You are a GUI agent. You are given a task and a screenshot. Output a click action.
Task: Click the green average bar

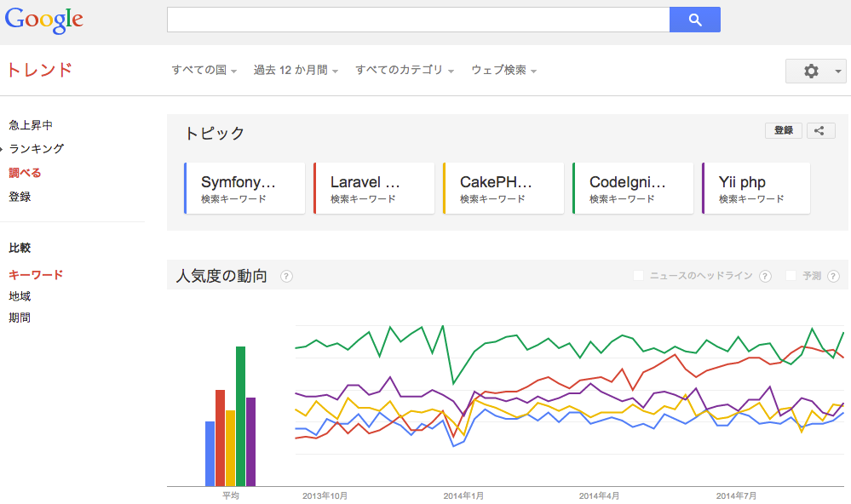tap(240, 416)
